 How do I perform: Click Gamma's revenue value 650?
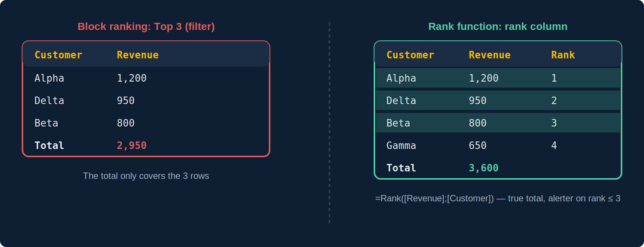pos(478,146)
